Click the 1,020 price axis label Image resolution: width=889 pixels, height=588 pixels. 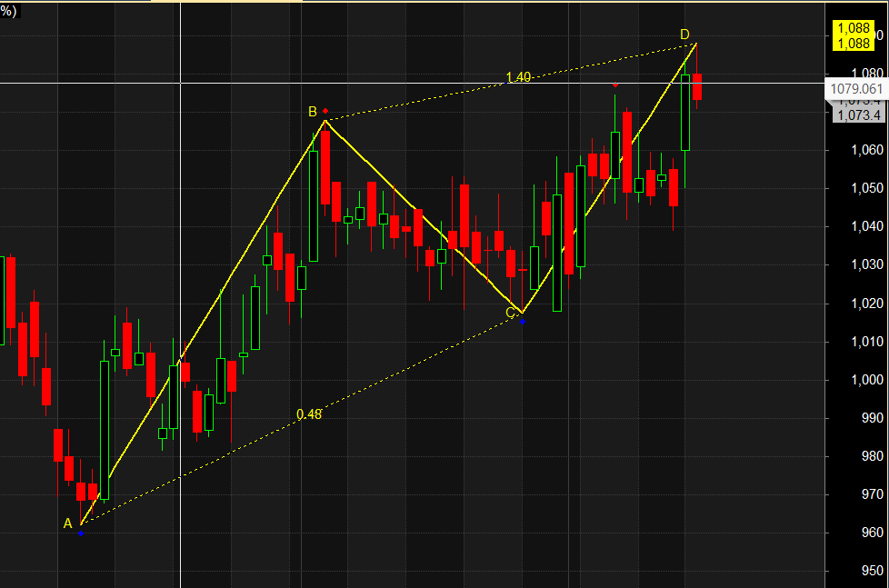tap(867, 304)
